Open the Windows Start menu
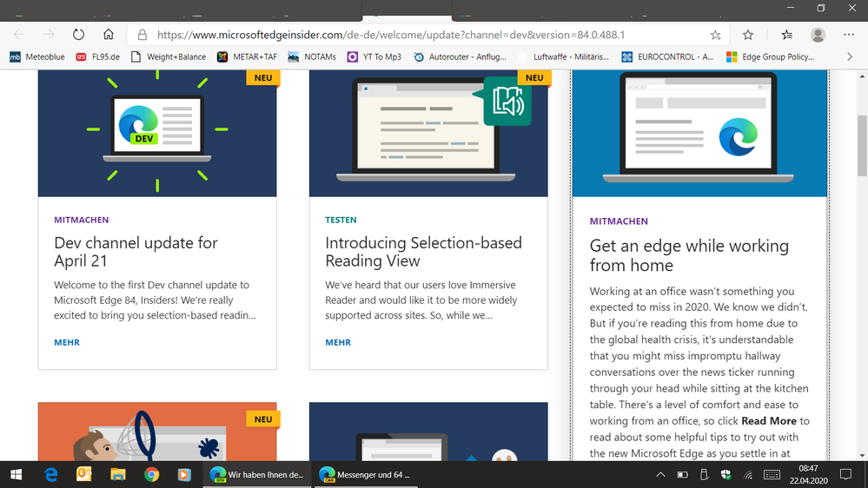The image size is (868, 488). [16, 475]
